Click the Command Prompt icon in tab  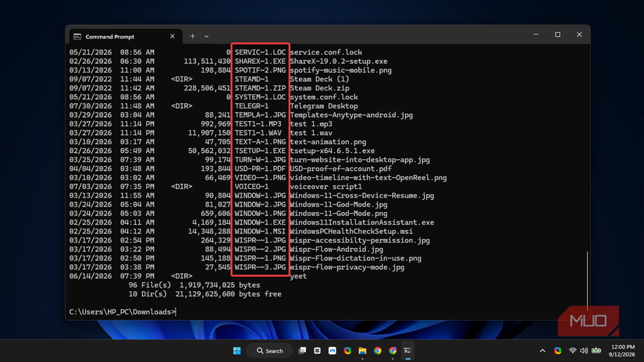click(x=77, y=37)
